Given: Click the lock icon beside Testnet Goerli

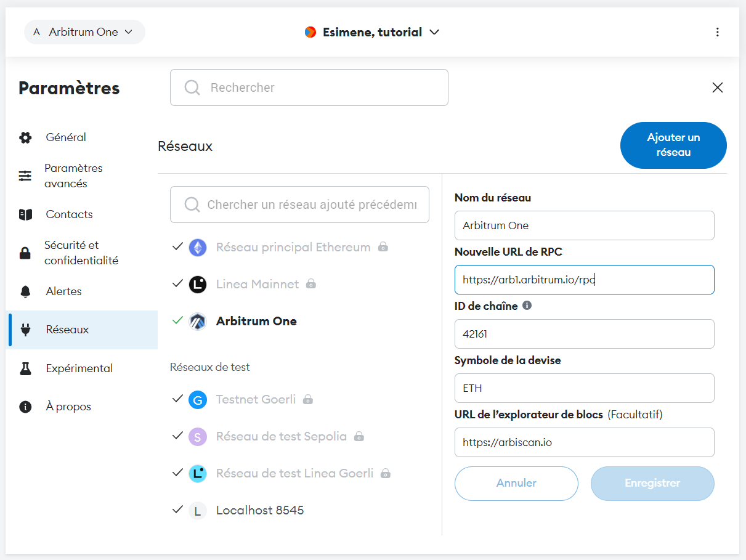Looking at the screenshot, I should click(308, 399).
